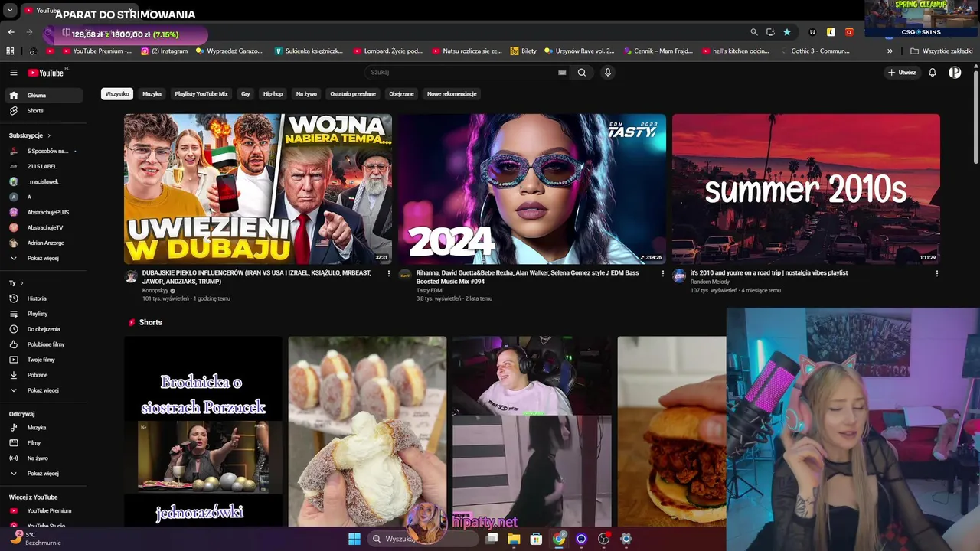Viewport: 980px width, 551px height.
Task: Play the summer 2010s playlist thumbnail
Action: click(x=805, y=189)
